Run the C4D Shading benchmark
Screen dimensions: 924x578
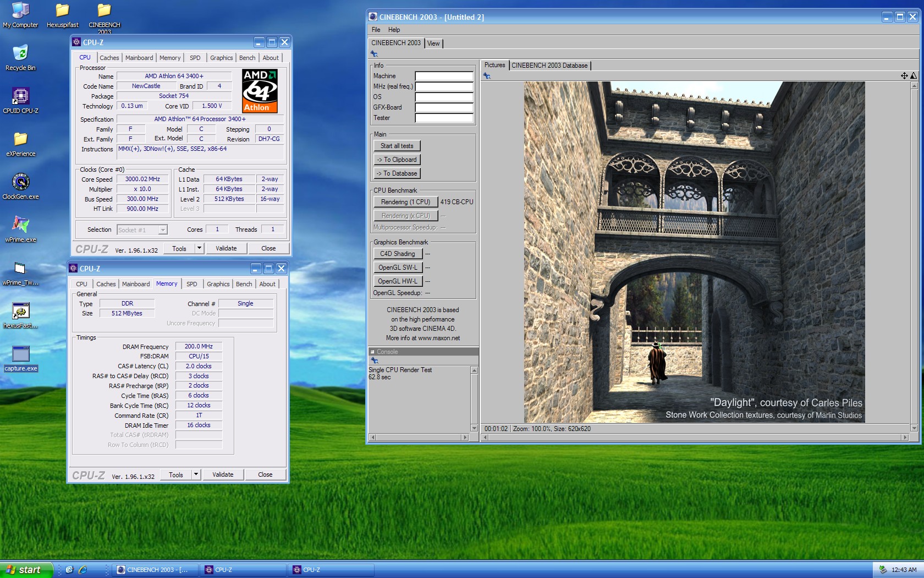coord(398,254)
